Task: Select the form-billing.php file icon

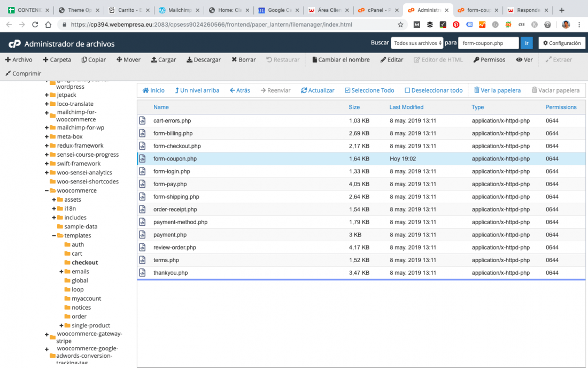Action: [143, 133]
